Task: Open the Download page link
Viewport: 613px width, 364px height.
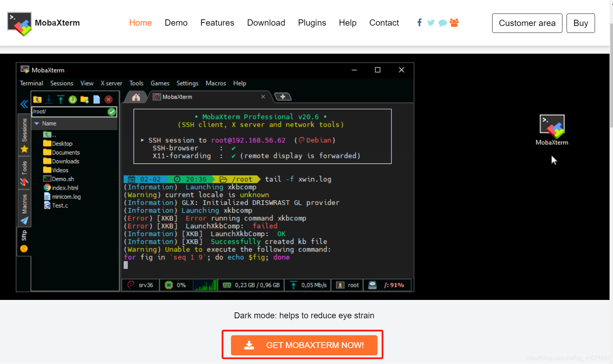Action: coord(266,23)
